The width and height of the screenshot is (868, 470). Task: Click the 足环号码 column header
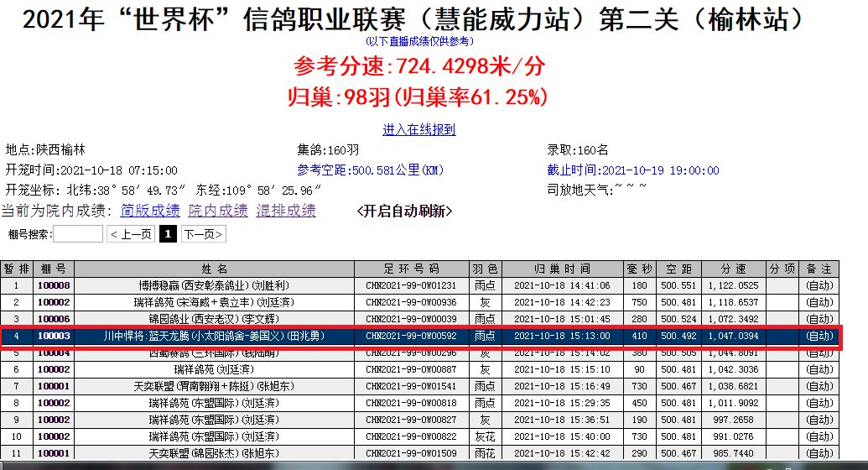411,269
